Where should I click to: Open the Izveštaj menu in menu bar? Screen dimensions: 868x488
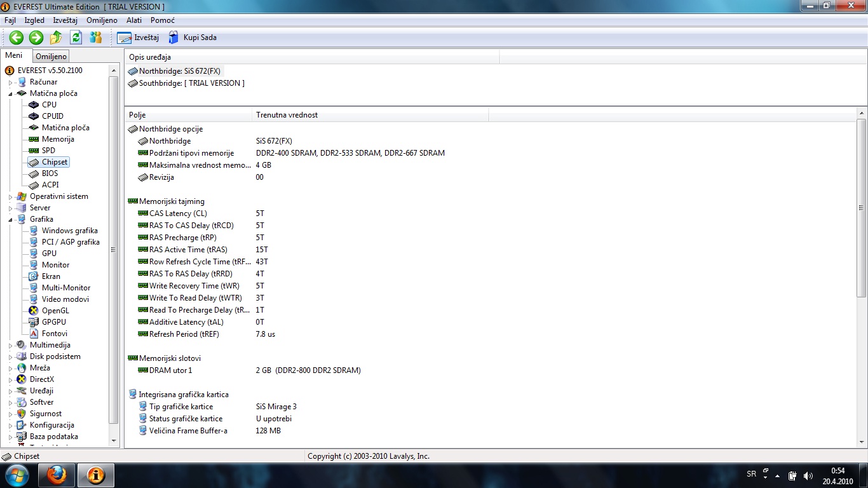coord(65,20)
